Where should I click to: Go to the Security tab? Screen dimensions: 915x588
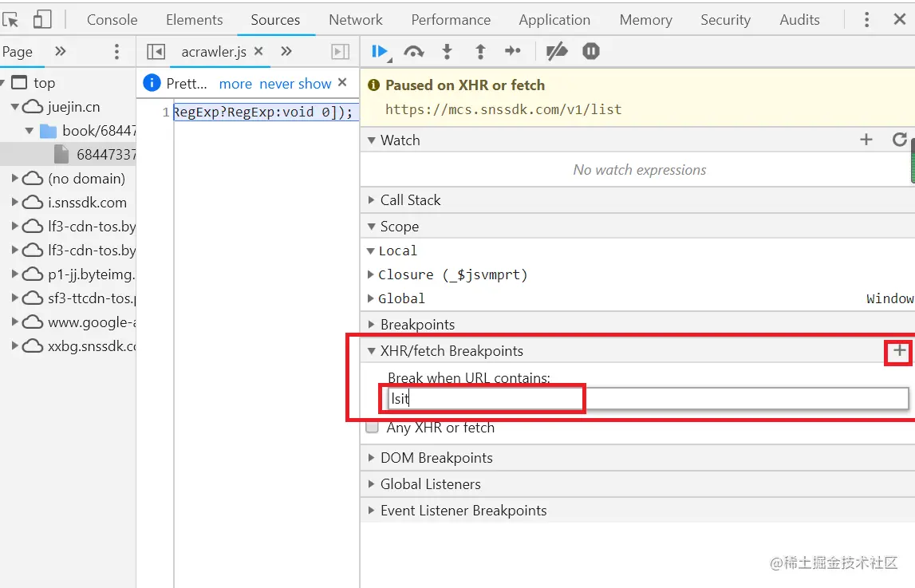(x=725, y=20)
